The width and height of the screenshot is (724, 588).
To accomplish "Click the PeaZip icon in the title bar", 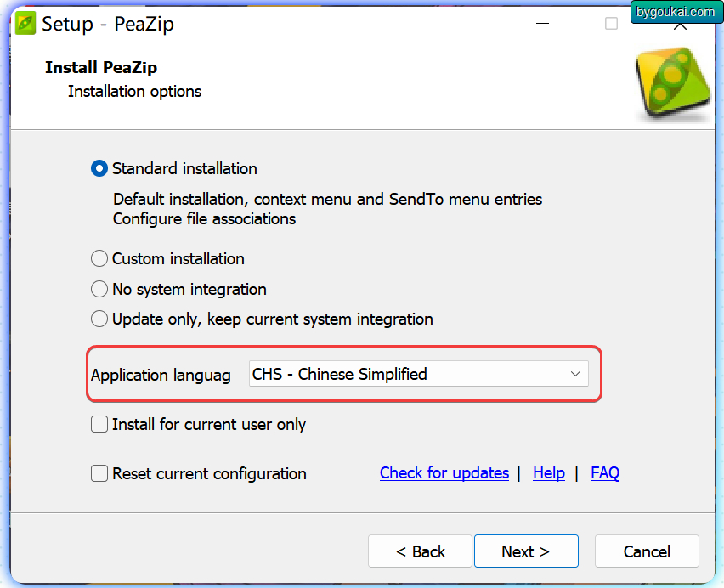I will coord(25,24).
